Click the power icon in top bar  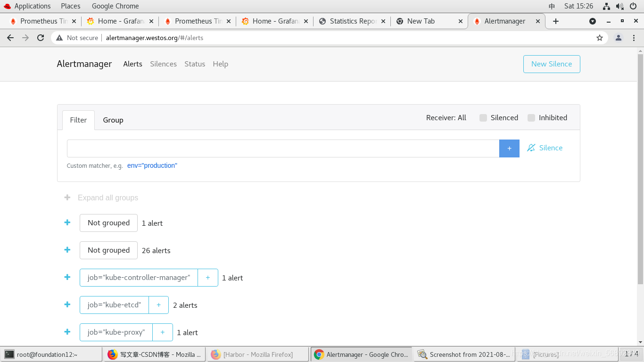tap(633, 6)
